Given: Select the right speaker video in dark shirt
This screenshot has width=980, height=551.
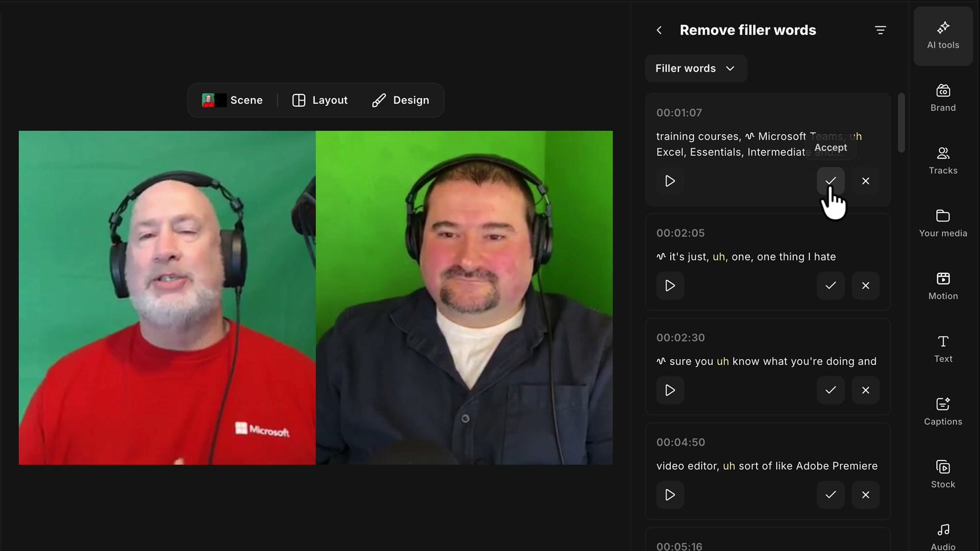Looking at the screenshot, I should (464, 298).
